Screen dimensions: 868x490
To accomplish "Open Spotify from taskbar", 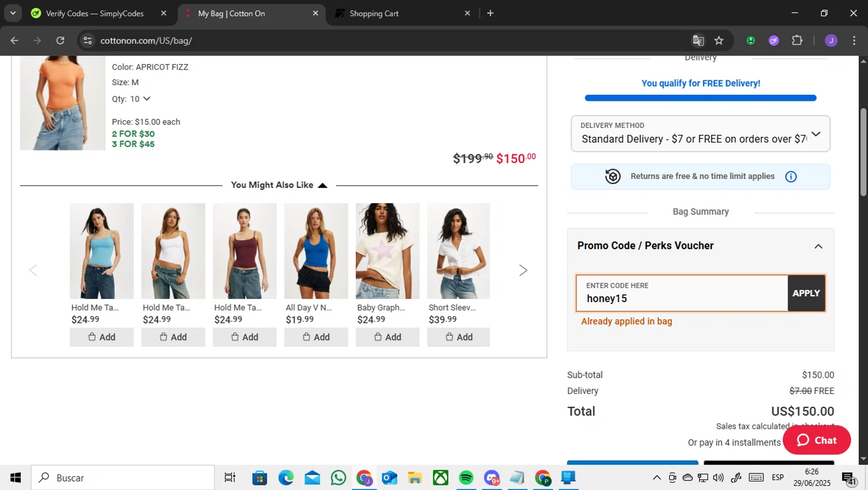I will point(466,478).
